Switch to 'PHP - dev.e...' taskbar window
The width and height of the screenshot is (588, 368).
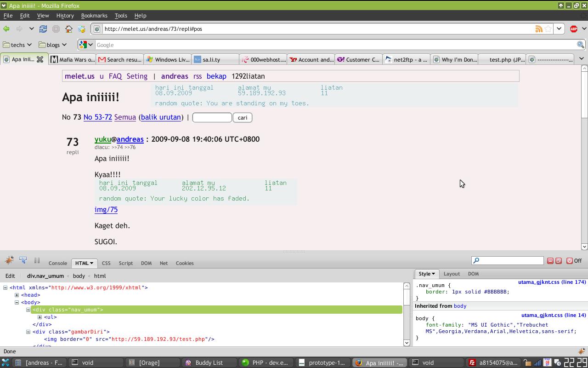click(x=266, y=362)
